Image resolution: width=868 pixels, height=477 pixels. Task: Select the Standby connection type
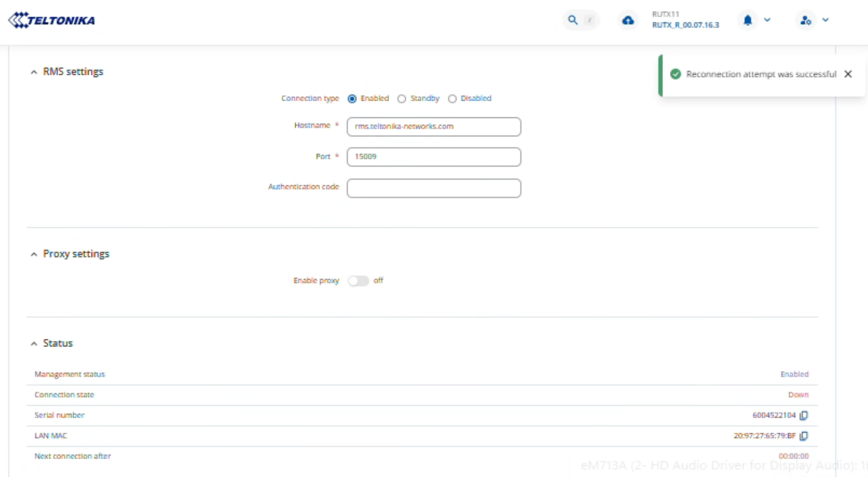click(402, 99)
